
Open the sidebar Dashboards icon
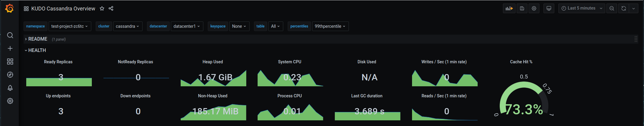(10, 62)
